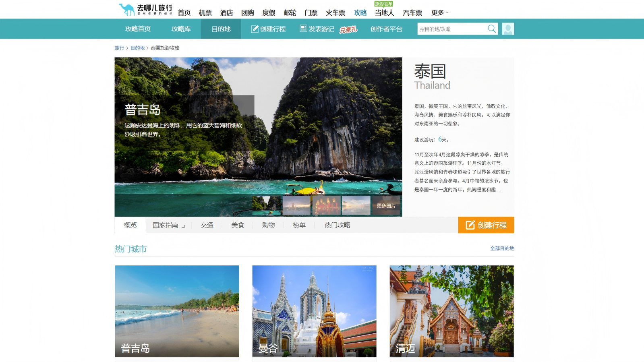Image resolution: width=644 pixels, height=362 pixels.
Task: Click the 旅游包车 green tag badge
Action: point(383,4)
